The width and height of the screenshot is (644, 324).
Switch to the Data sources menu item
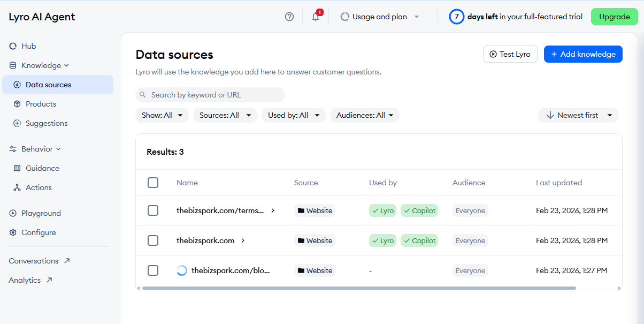pos(48,85)
